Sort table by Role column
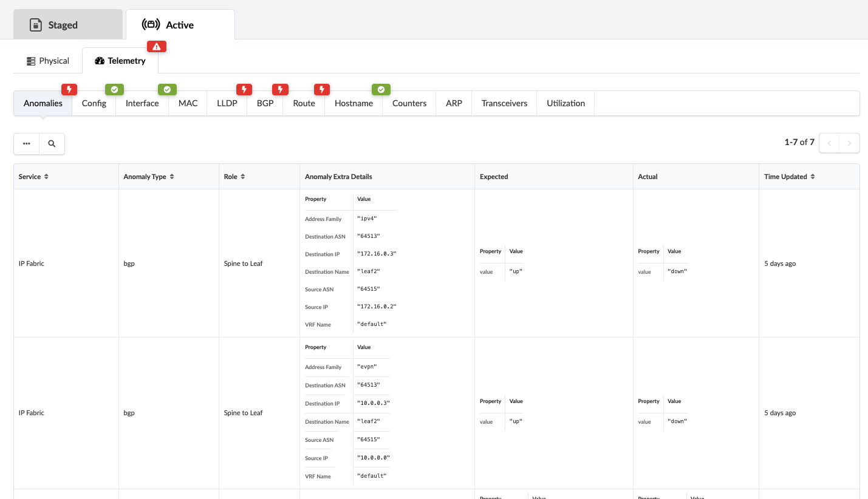This screenshot has width=868, height=499. click(243, 177)
